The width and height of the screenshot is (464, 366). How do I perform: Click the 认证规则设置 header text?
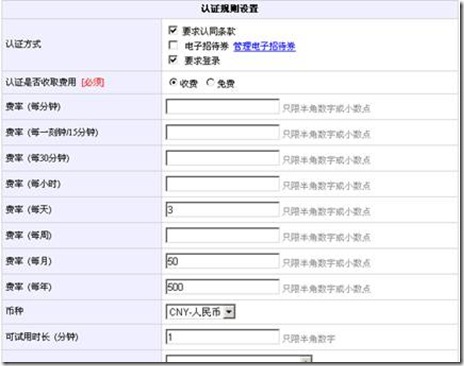(229, 9)
